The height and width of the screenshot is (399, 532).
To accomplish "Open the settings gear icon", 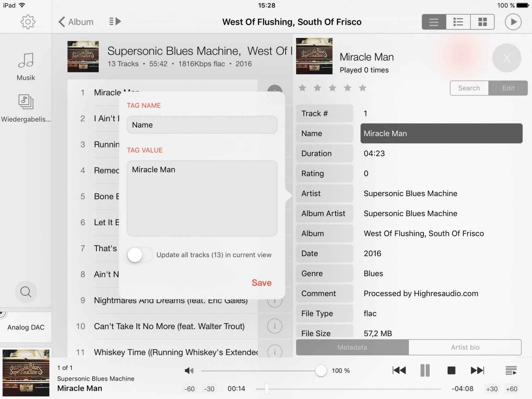I will click(28, 22).
